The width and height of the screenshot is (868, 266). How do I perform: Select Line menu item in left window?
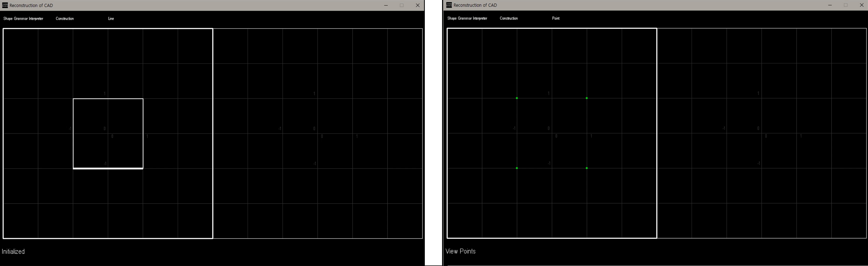(111, 19)
